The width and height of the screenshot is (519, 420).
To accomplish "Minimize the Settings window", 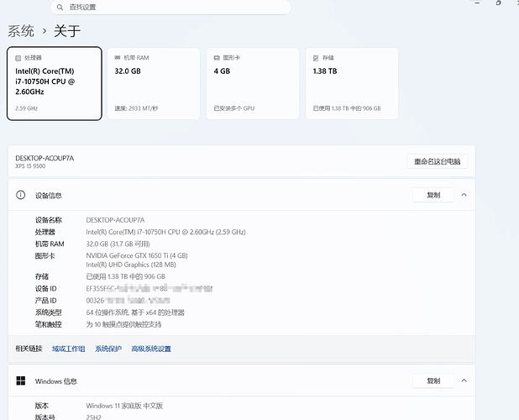I will pyautogui.click(x=477, y=3).
